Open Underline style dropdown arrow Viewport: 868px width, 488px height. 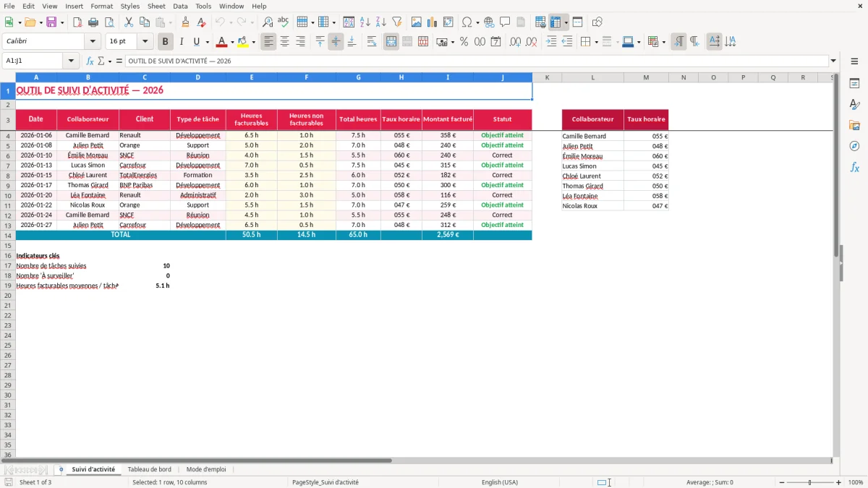(x=207, y=42)
